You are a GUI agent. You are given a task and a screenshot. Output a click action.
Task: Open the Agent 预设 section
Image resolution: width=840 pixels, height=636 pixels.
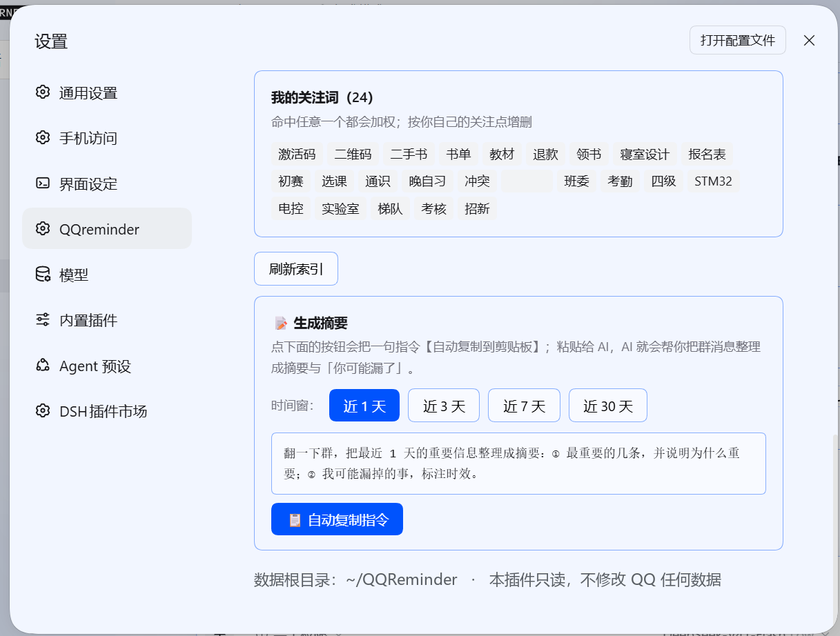(x=107, y=366)
